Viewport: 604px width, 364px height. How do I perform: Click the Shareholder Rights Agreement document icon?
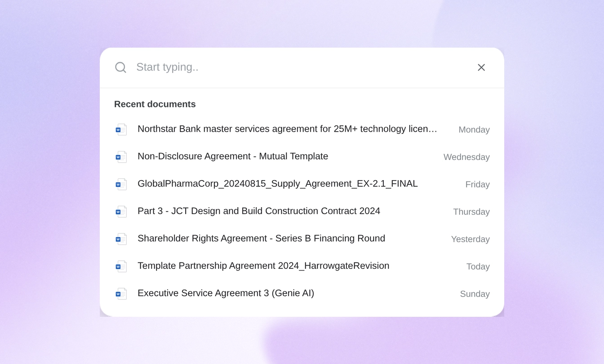[x=121, y=239]
